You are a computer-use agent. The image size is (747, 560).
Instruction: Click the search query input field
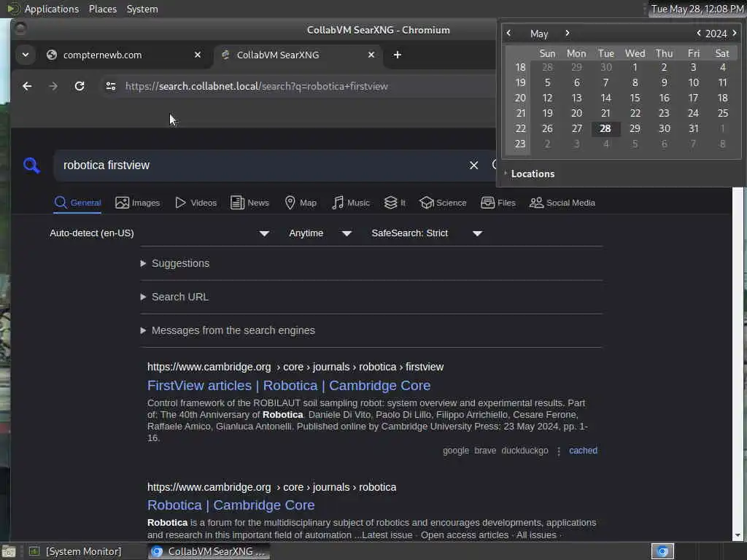(262, 166)
